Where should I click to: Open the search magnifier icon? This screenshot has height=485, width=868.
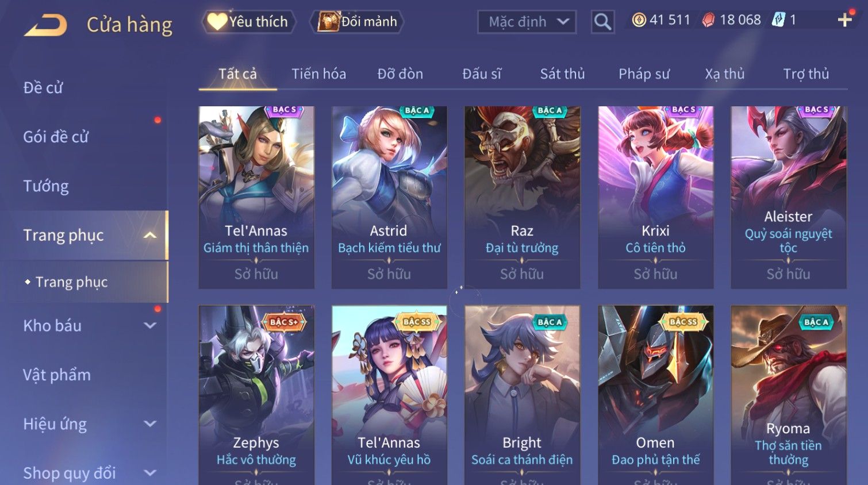(x=602, y=22)
